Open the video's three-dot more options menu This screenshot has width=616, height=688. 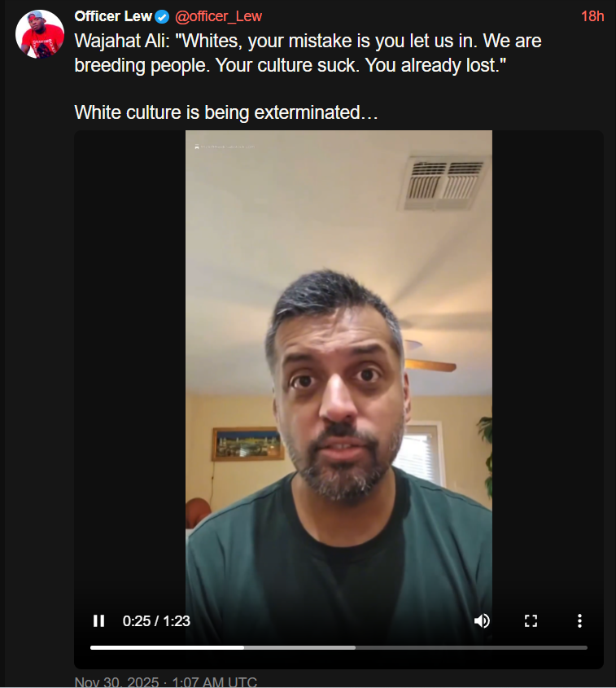tap(579, 621)
